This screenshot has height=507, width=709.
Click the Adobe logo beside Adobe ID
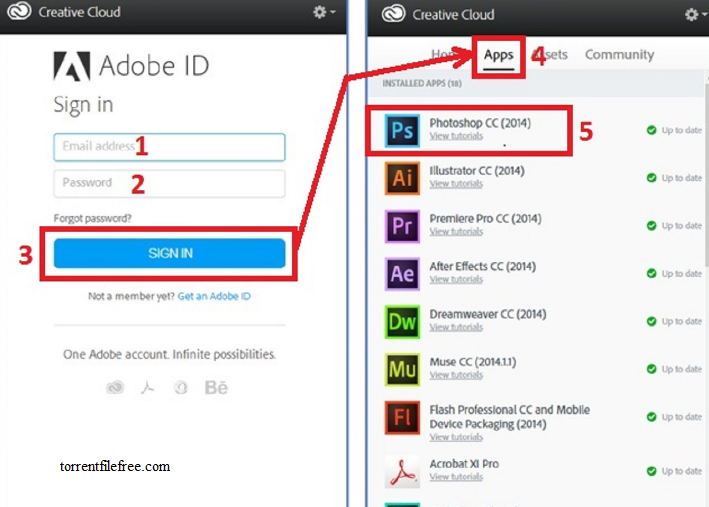click(72, 66)
